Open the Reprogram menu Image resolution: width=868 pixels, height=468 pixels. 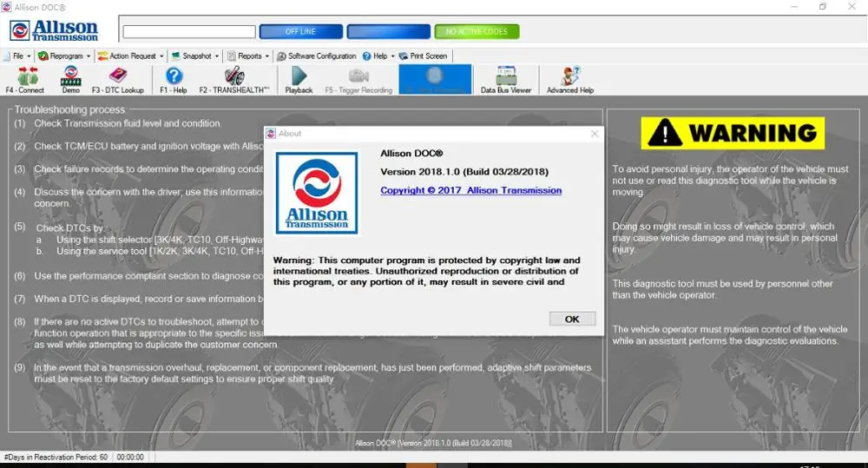62,56
